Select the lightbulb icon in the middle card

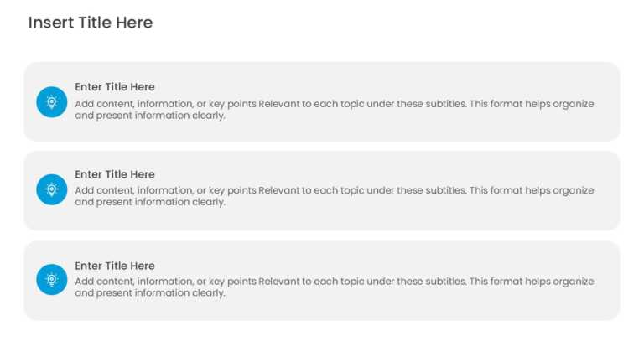pyautogui.click(x=52, y=189)
